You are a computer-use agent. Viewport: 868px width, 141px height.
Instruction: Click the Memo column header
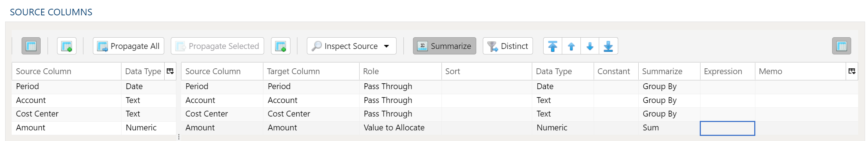tap(800, 71)
